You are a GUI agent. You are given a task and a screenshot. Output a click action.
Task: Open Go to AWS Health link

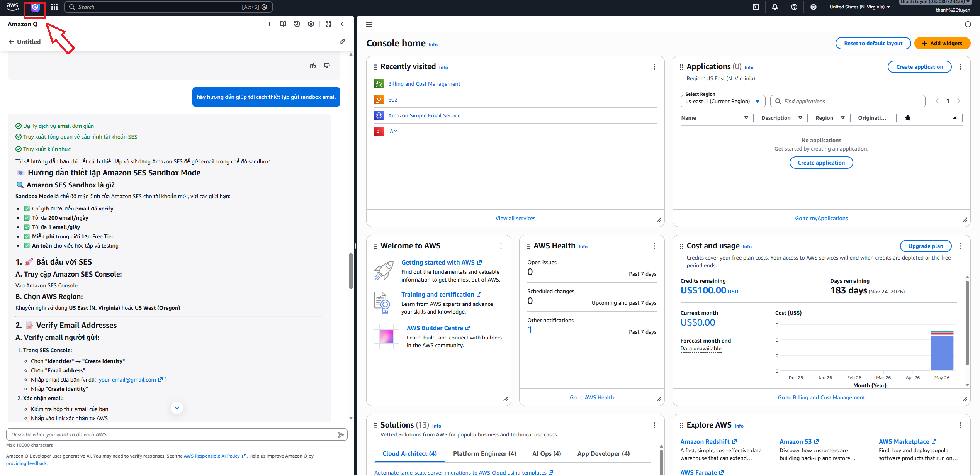click(x=592, y=397)
